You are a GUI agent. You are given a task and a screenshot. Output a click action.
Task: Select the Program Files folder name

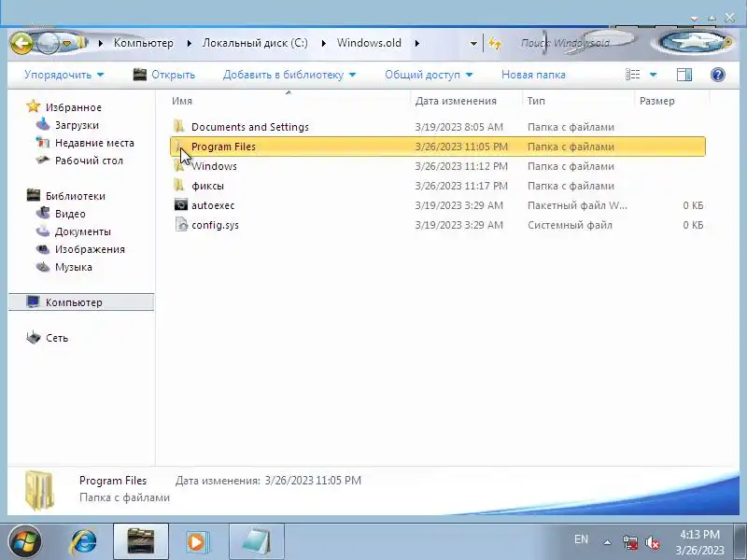click(x=223, y=147)
